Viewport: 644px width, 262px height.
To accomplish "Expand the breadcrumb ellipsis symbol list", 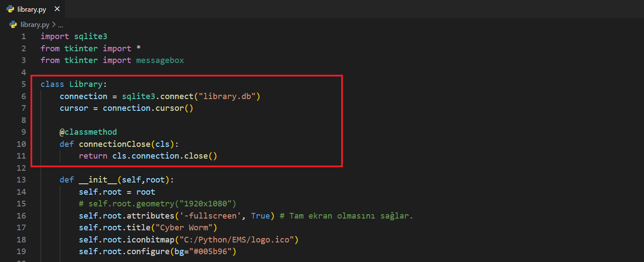I will [60, 25].
